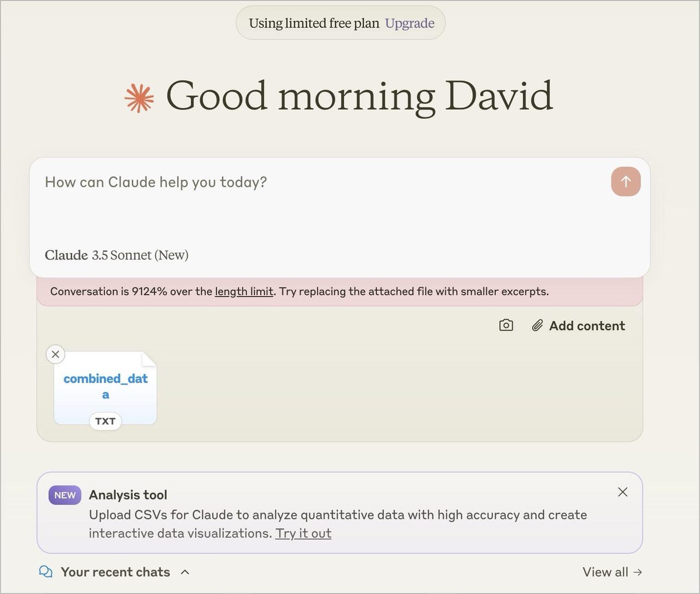Click the Add content label
700x594 pixels.
[x=587, y=326]
